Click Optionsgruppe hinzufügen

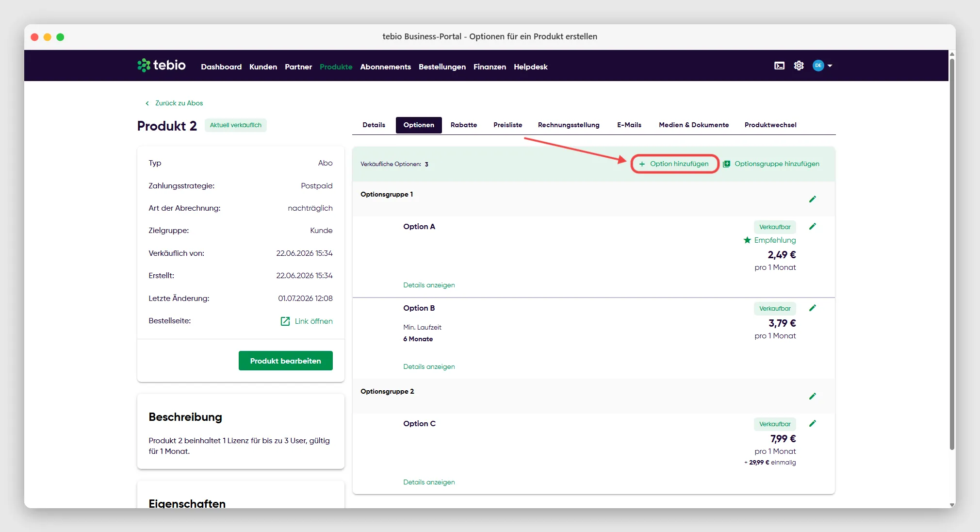(x=771, y=164)
